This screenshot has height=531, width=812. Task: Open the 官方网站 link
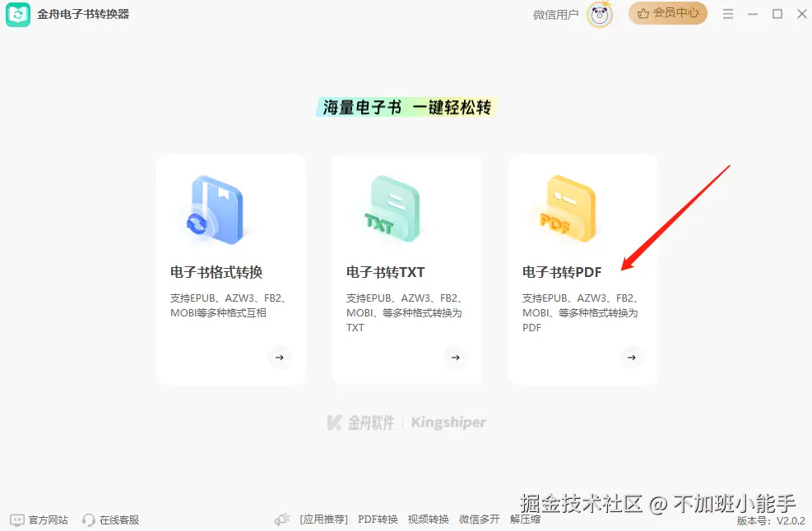tap(49, 519)
